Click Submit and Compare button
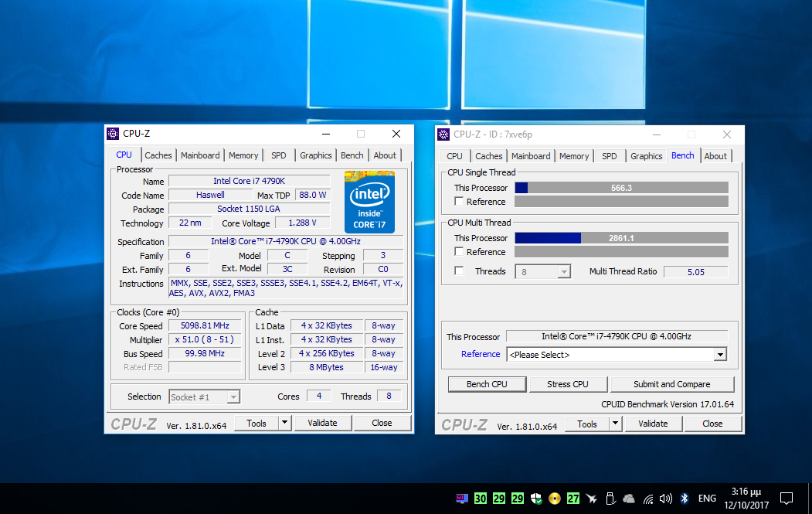 pos(671,384)
